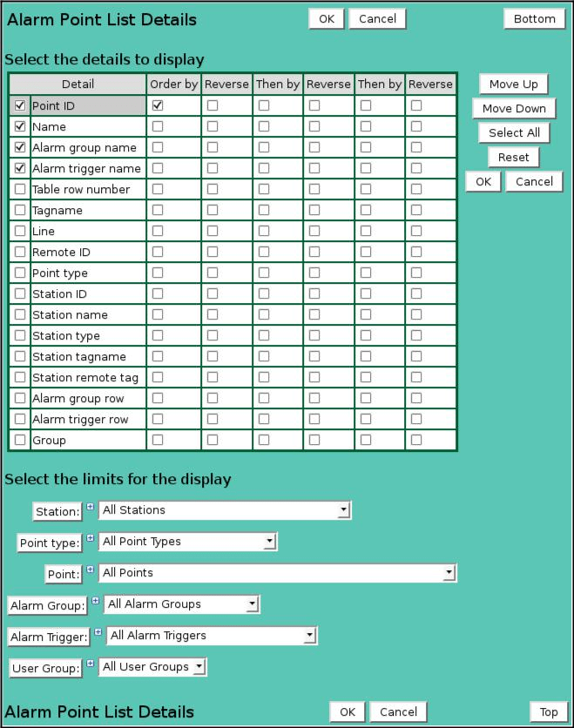
Task: Check Order by for the Name row
Action: click(158, 126)
